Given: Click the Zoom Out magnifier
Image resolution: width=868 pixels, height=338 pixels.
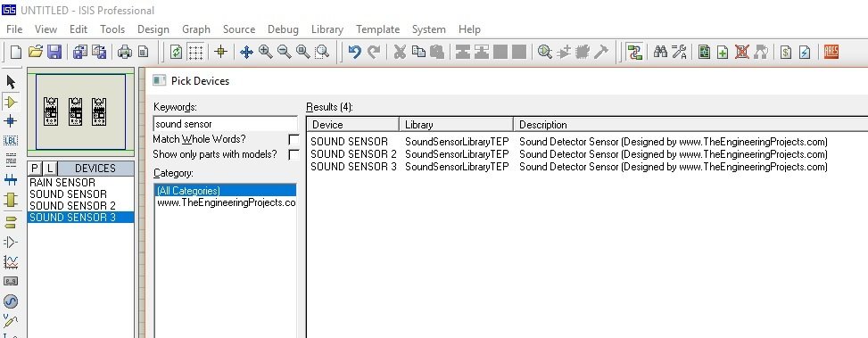Looking at the screenshot, I should [285, 52].
